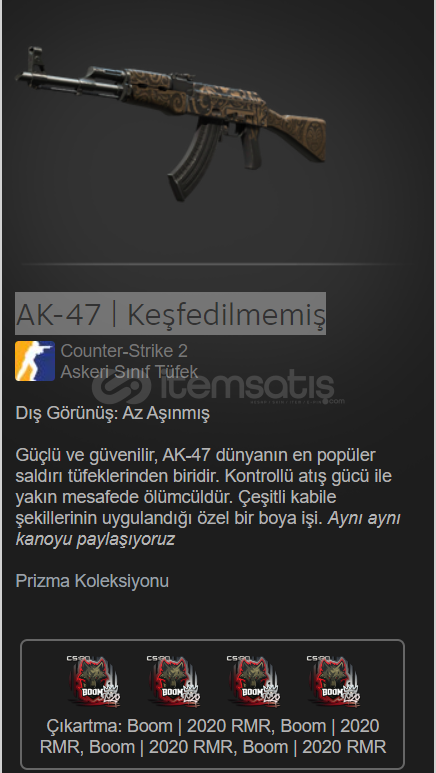Click the Counter-Strike 2 game icon
Screen dimensions: 436x773
[35, 361]
